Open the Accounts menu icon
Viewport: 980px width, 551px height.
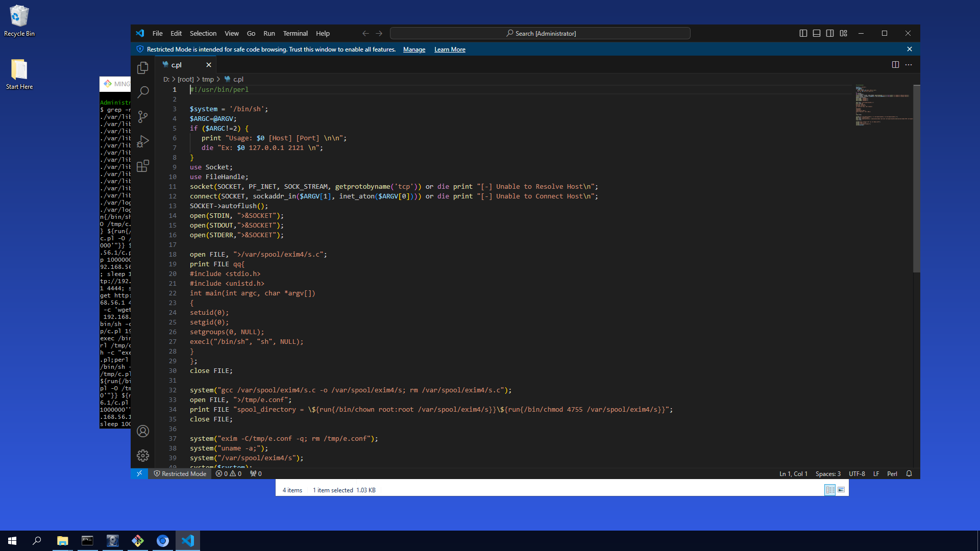[143, 431]
